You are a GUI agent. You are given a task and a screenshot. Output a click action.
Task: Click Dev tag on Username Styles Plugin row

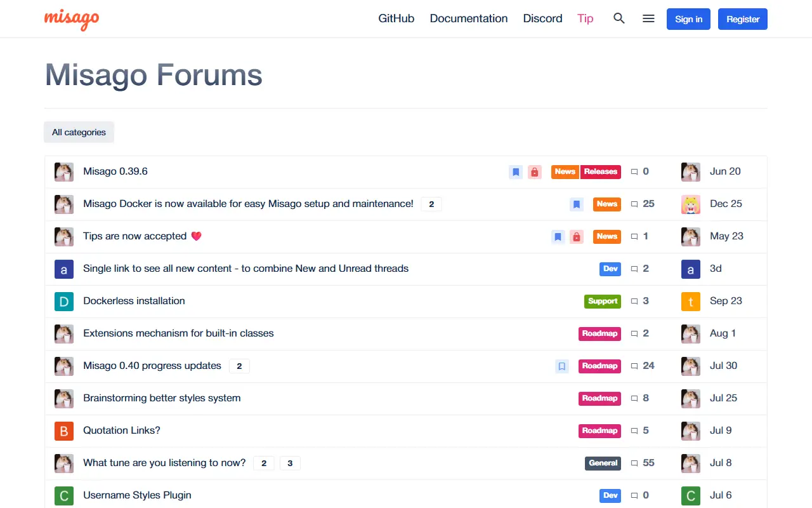tap(610, 495)
